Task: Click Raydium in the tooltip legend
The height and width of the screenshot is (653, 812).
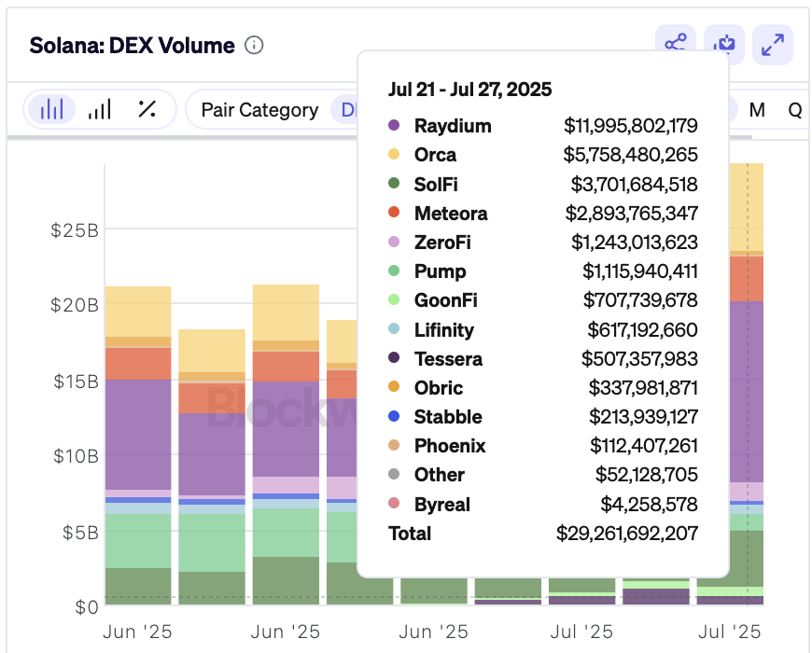Action: (x=453, y=126)
